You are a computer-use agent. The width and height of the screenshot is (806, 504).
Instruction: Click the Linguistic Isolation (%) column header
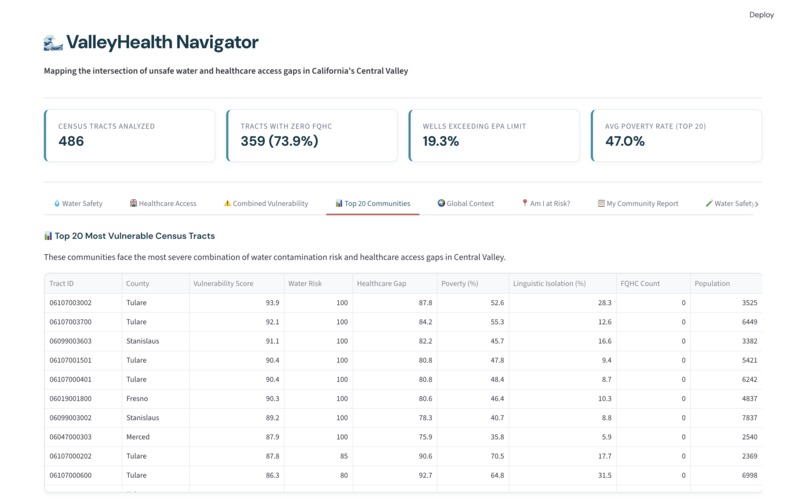(x=563, y=283)
